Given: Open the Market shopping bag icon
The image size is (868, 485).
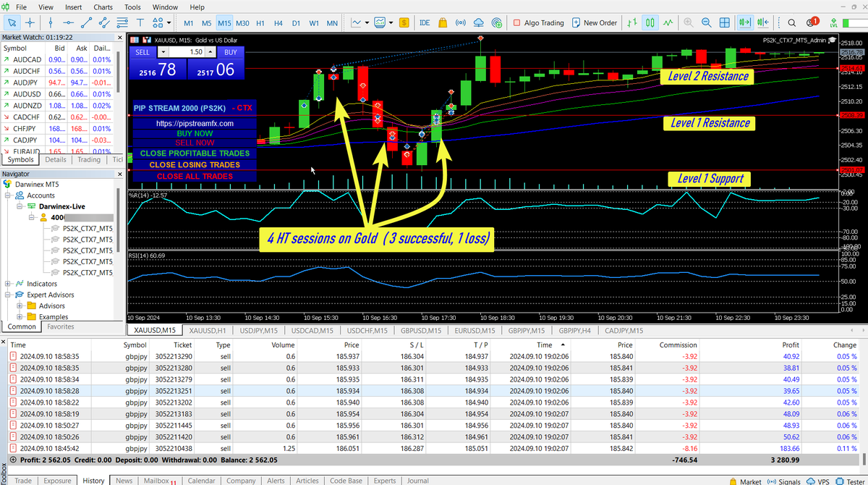Looking at the screenshot, I should click(x=443, y=22).
